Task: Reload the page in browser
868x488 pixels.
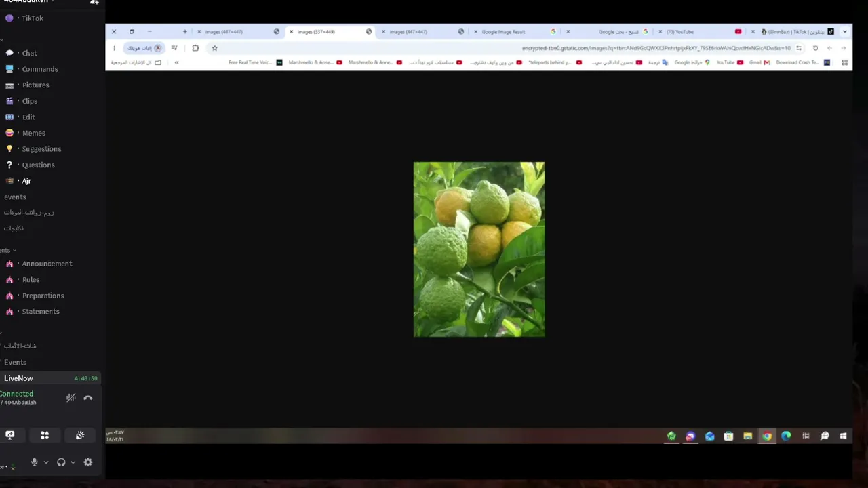Action: 815,48
